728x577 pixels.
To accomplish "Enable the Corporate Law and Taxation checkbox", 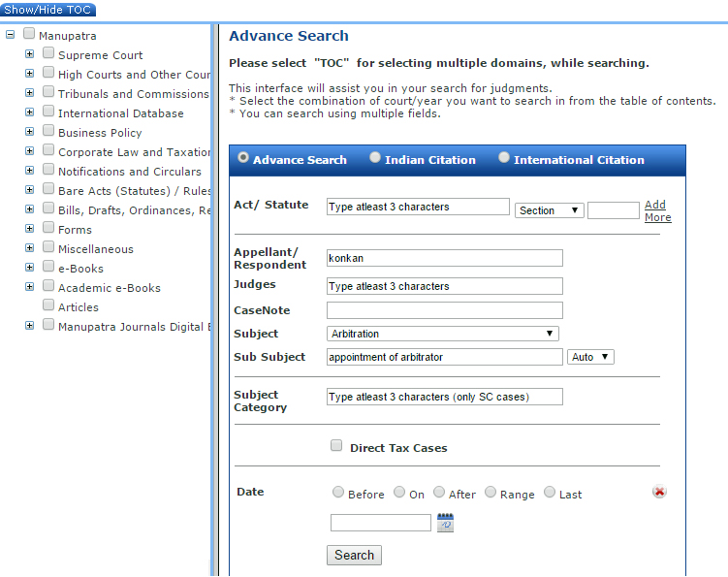I will (x=48, y=149).
